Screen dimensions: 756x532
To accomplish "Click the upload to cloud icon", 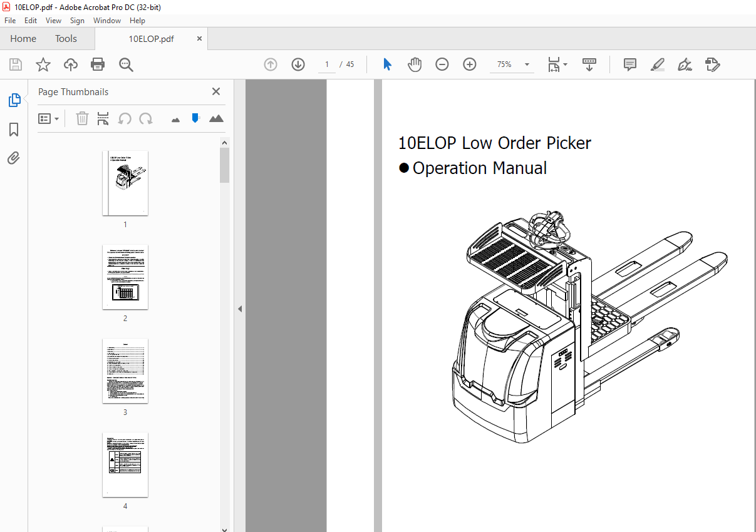I will [x=71, y=64].
